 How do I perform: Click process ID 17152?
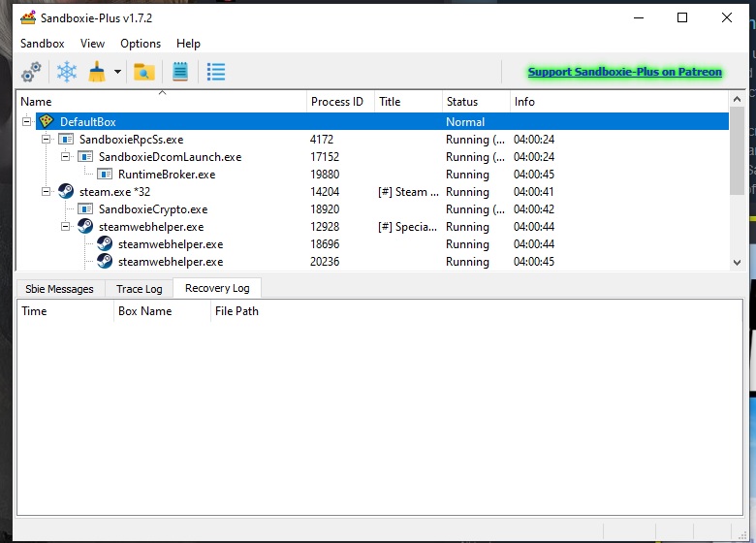325,157
